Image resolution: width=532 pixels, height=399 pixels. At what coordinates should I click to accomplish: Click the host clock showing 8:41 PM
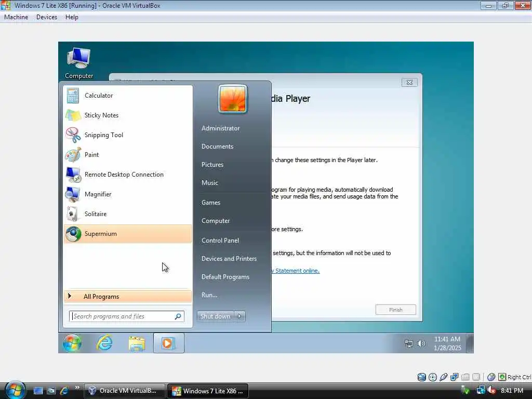(x=512, y=391)
